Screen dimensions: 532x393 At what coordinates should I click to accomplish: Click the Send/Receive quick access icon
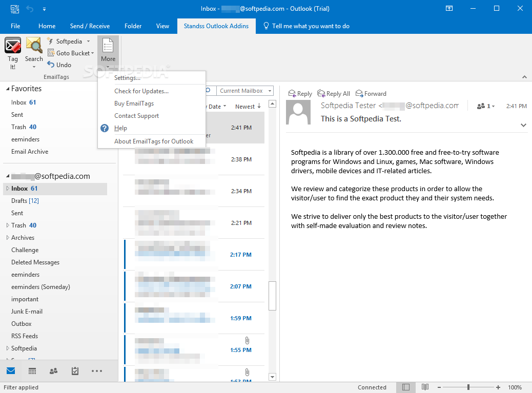tap(14, 9)
